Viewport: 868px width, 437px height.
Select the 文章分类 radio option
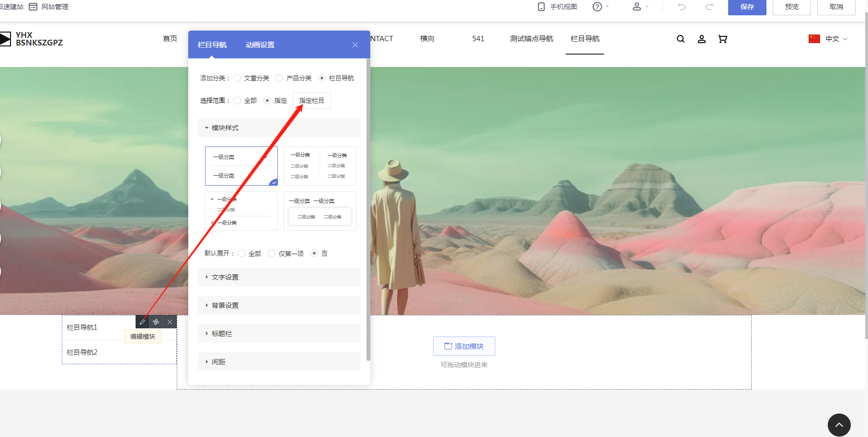238,78
